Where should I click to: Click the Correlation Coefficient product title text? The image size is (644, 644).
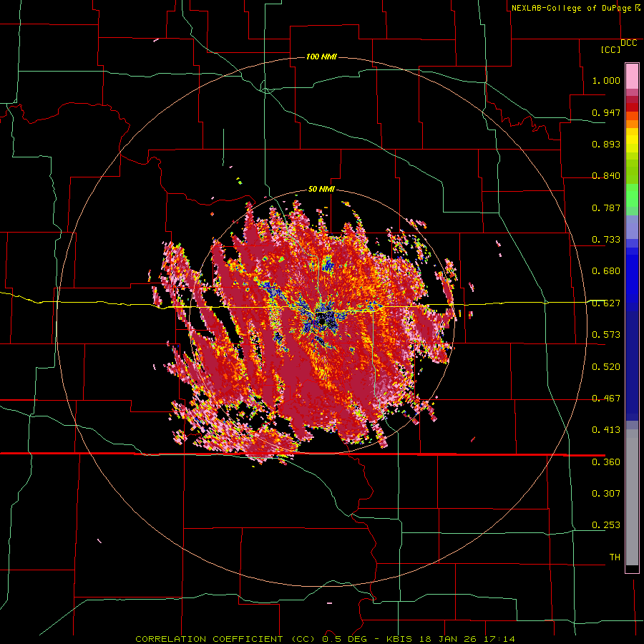(225, 639)
